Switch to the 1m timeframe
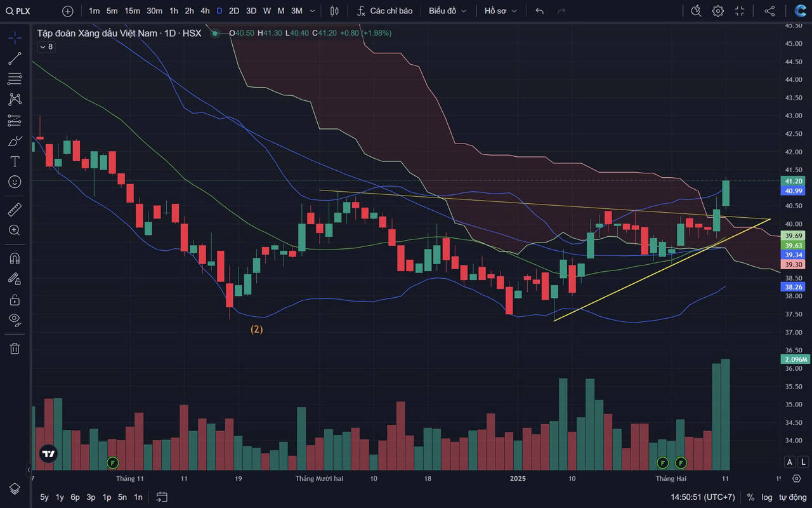The height and width of the screenshot is (508, 812). 94,11
